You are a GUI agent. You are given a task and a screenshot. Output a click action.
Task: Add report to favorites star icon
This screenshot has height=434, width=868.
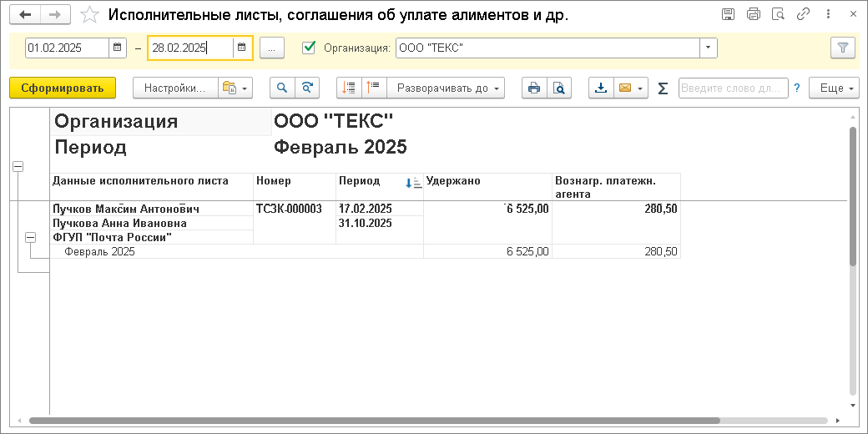tap(89, 15)
